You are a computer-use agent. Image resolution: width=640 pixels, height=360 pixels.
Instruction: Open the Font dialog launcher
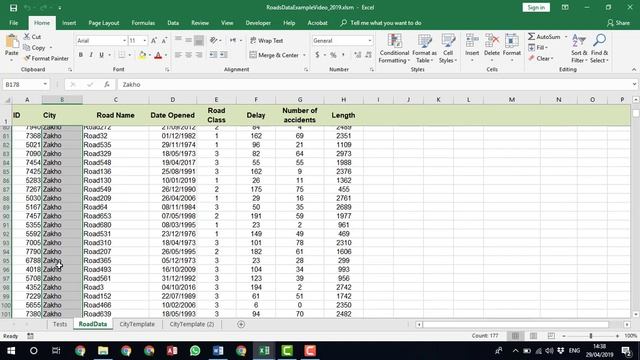[x=167, y=70]
